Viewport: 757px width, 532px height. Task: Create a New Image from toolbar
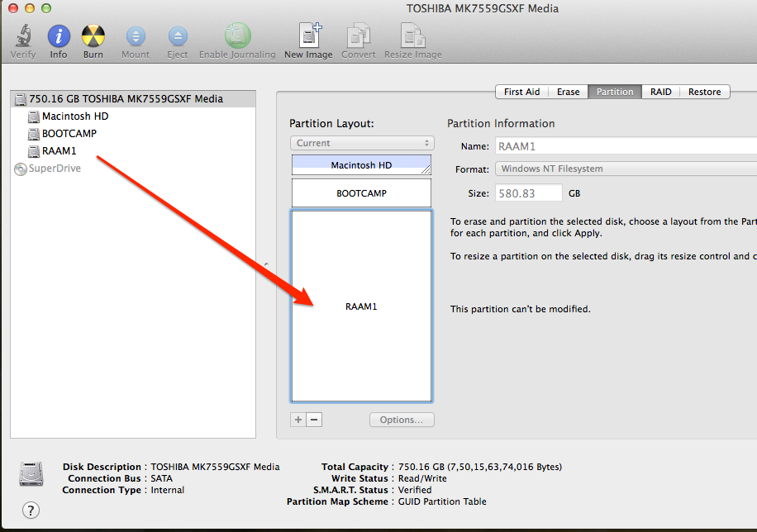coord(309,36)
